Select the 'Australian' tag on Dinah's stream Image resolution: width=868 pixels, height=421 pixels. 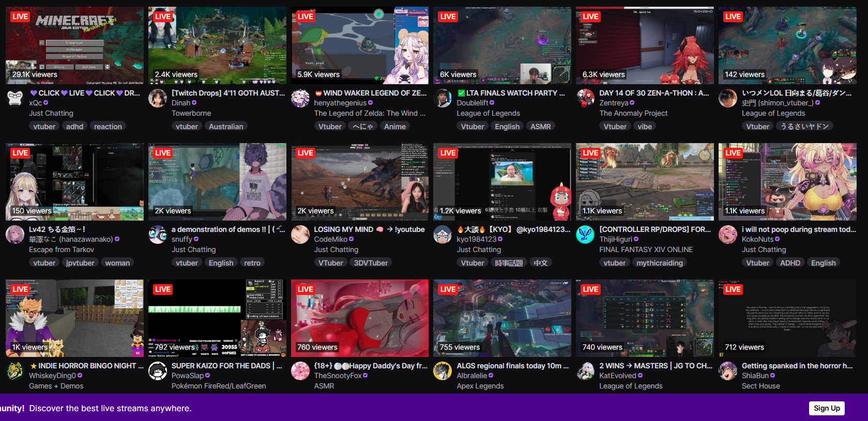(x=226, y=127)
